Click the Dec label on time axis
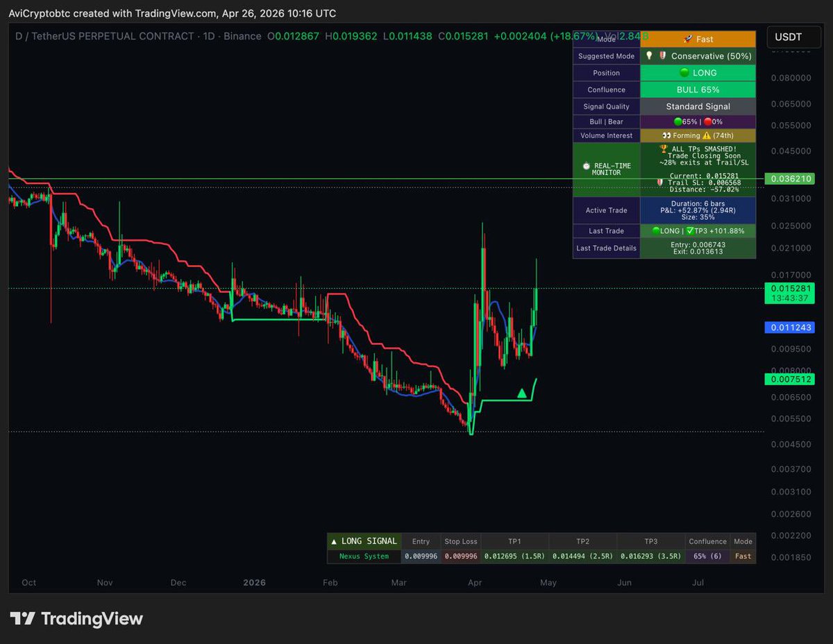The height and width of the screenshot is (644, 833). pos(178,583)
